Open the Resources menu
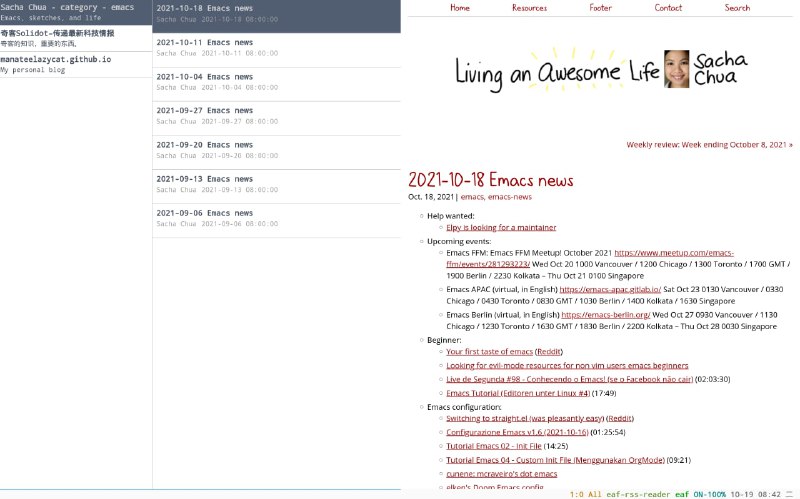 [x=529, y=8]
